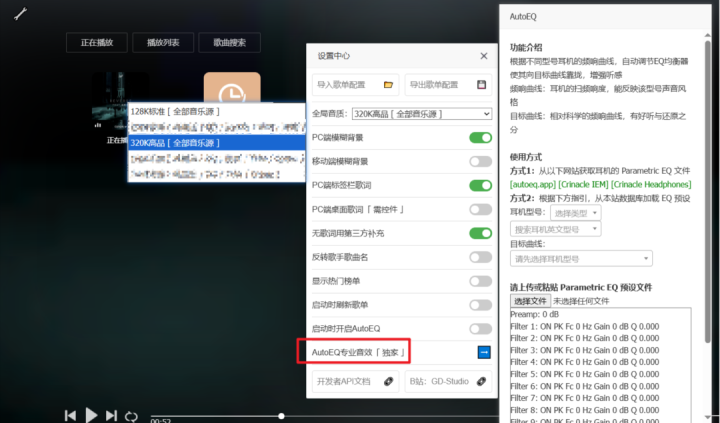Viewport: 720px width, 423px height.
Task: Skip to the previous track
Action: [x=70, y=414]
